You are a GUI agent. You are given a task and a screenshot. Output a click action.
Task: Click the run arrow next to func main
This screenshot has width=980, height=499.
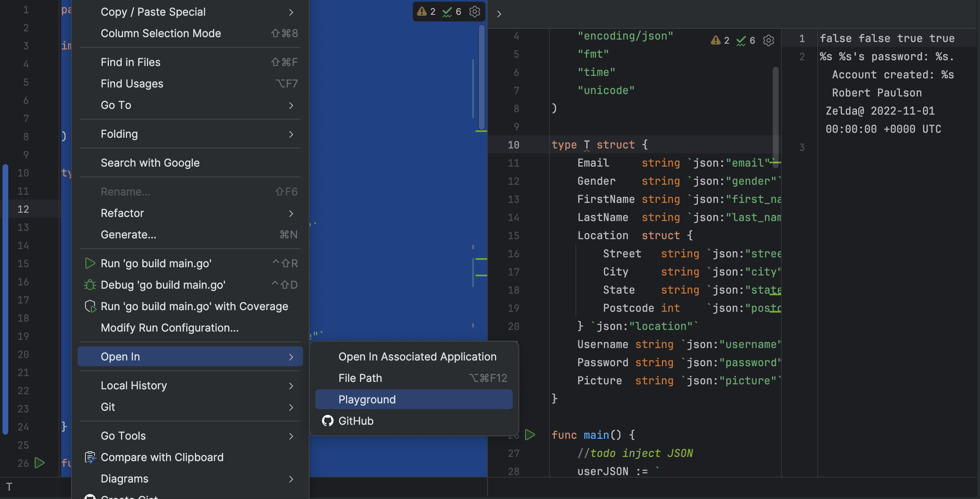[x=530, y=435]
